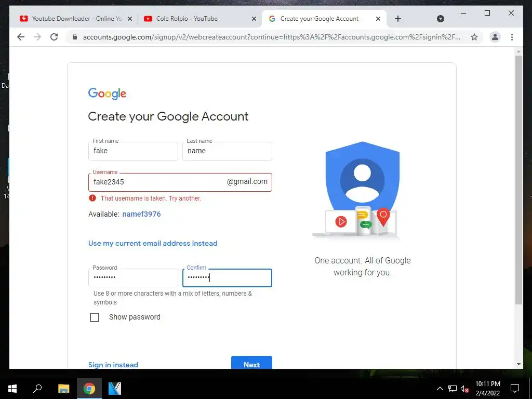Focus the First name field
The width and height of the screenshot is (532, 399).
point(133,151)
